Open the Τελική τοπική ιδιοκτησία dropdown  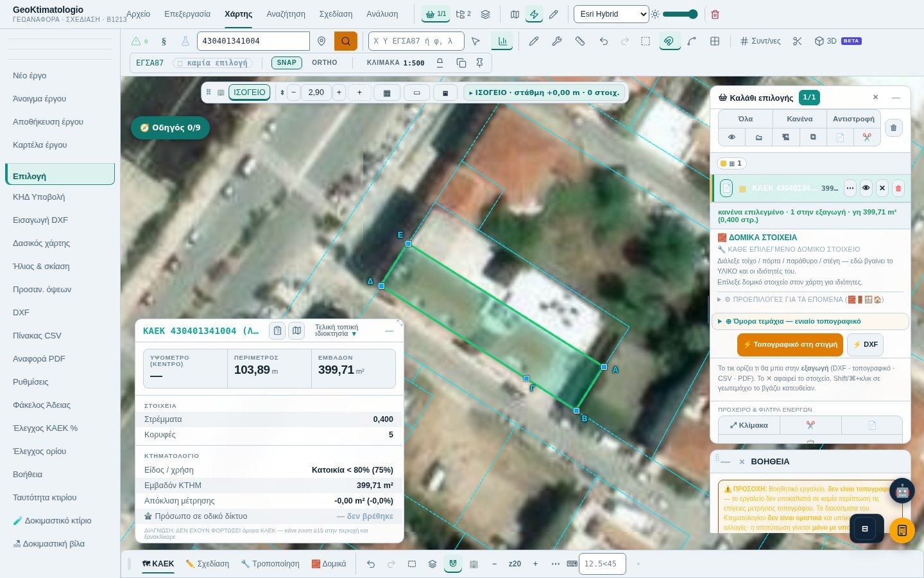[337, 331]
